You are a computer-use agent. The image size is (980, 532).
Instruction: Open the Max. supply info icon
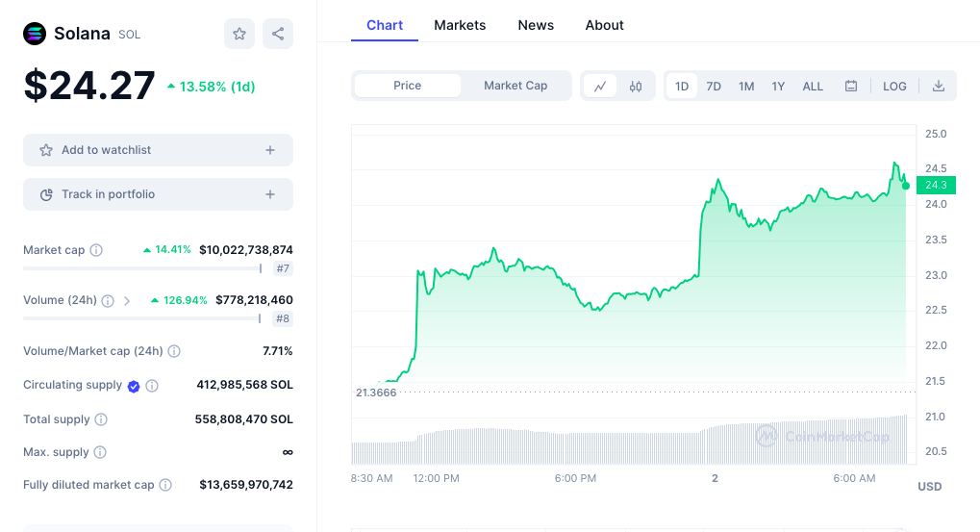pyautogui.click(x=100, y=452)
